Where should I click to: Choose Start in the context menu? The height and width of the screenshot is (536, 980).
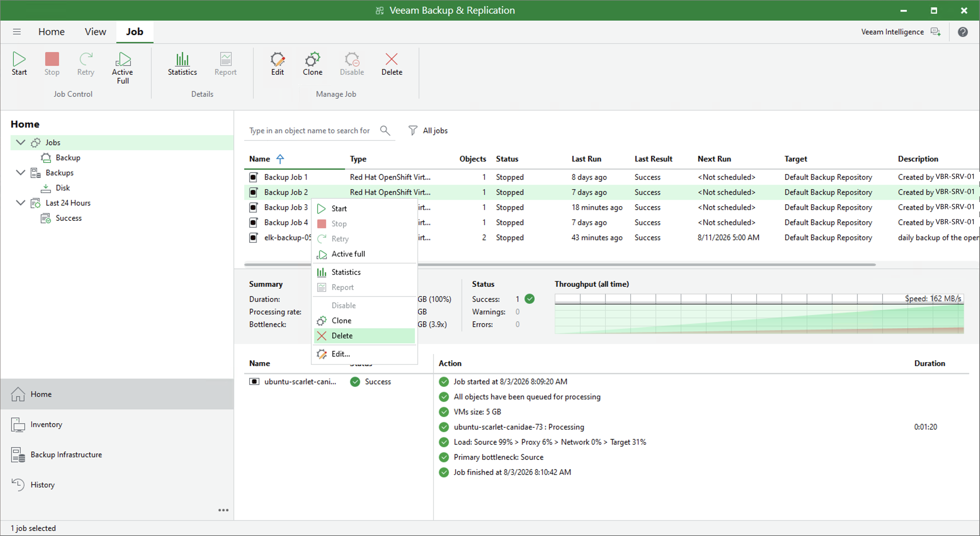[x=364, y=208]
